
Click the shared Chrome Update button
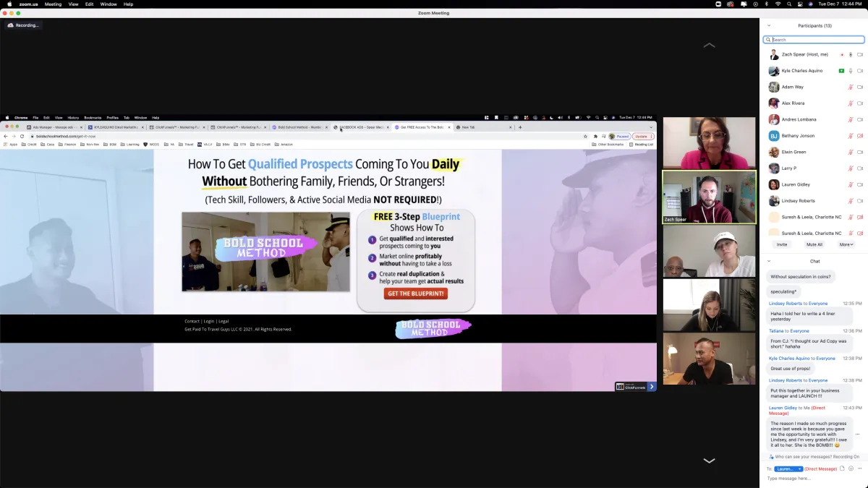pyautogui.click(x=643, y=136)
